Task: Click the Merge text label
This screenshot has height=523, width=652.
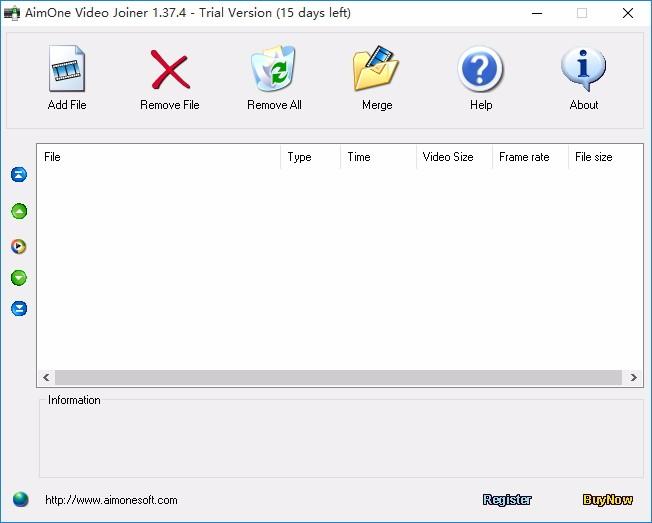Action: pos(377,105)
